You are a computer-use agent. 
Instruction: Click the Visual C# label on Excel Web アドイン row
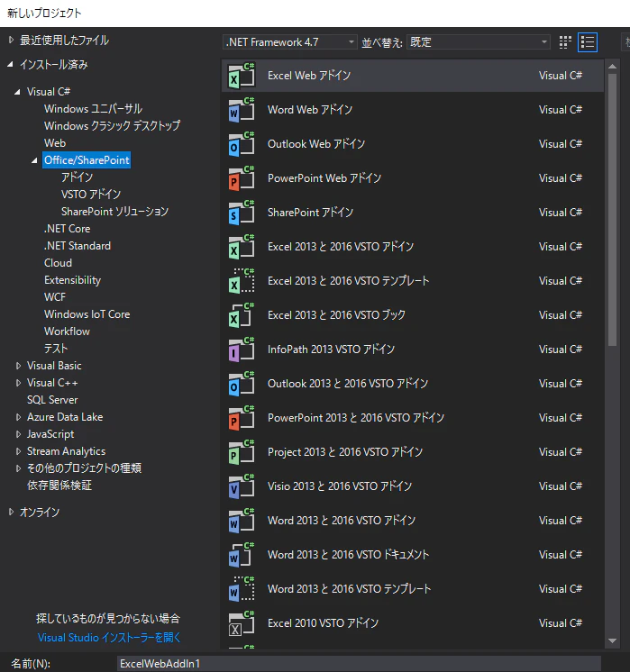click(x=560, y=76)
